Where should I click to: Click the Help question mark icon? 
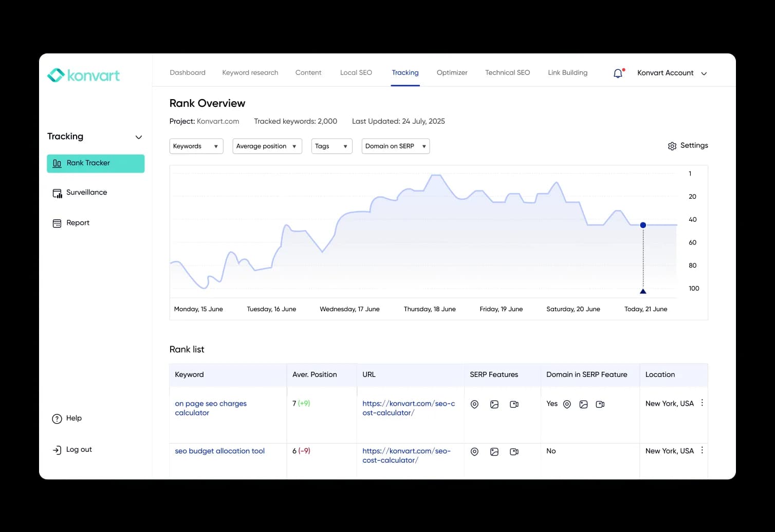[57, 419]
